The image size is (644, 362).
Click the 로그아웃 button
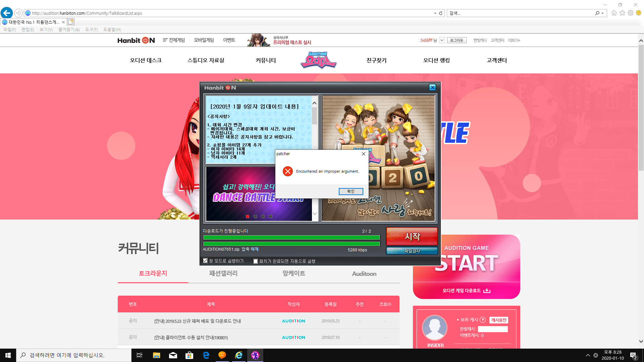coord(457,40)
